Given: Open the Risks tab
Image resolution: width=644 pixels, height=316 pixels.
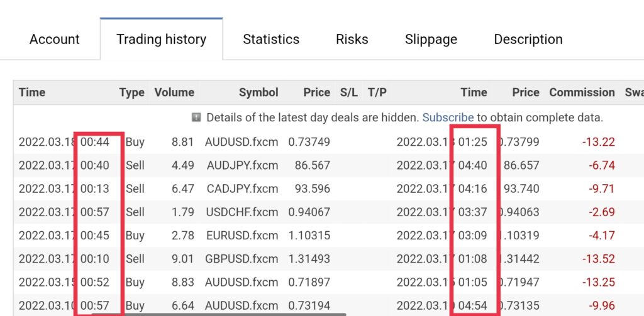Looking at the screenshot, I should click(x=352, y=40).
